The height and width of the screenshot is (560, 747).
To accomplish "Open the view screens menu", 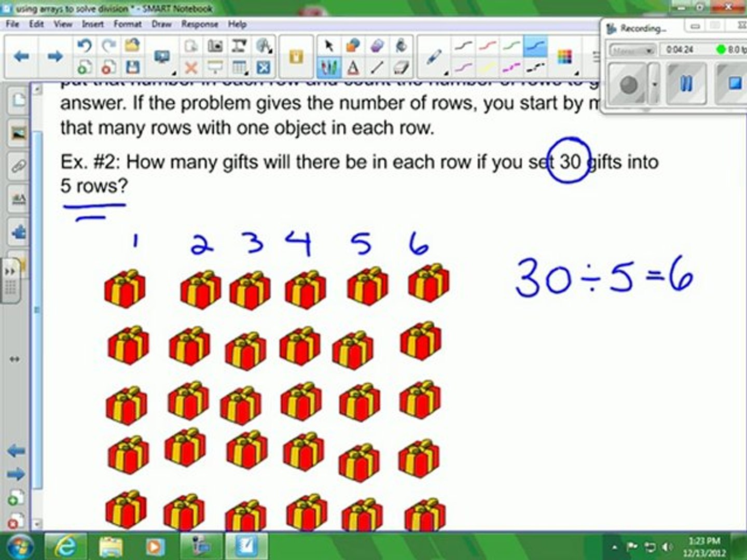I will 163,57.
